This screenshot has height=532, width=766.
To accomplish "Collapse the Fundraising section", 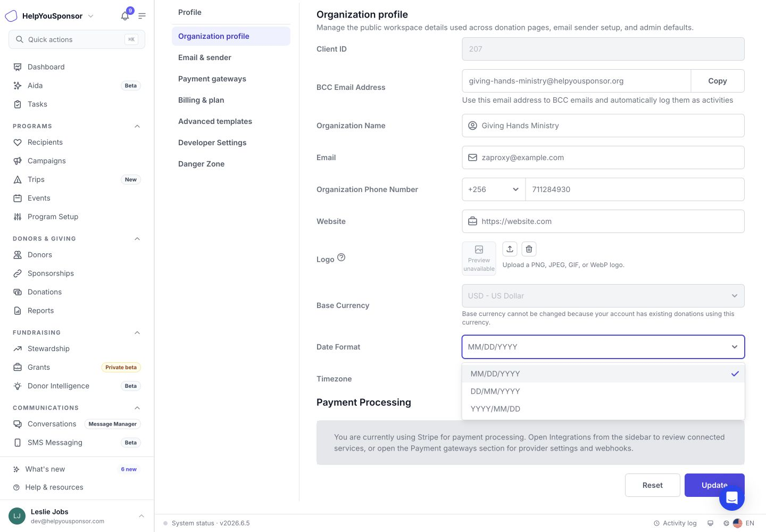I will point(137,332).
